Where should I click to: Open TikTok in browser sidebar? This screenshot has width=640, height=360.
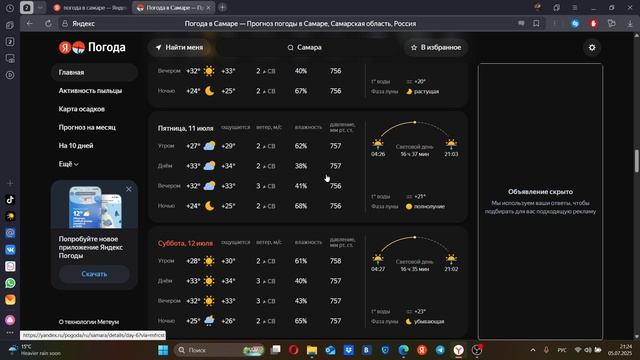(x=10, y=200)
